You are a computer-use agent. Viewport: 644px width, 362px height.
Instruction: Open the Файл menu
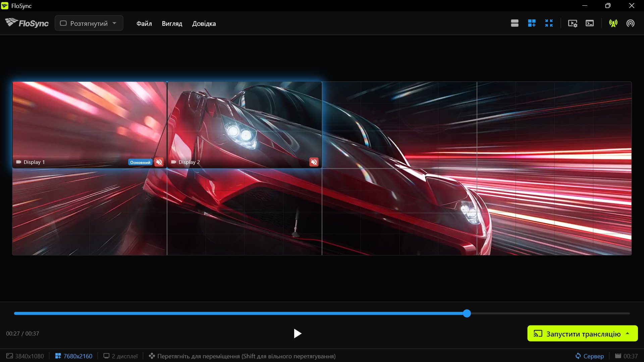click(144, 23)
